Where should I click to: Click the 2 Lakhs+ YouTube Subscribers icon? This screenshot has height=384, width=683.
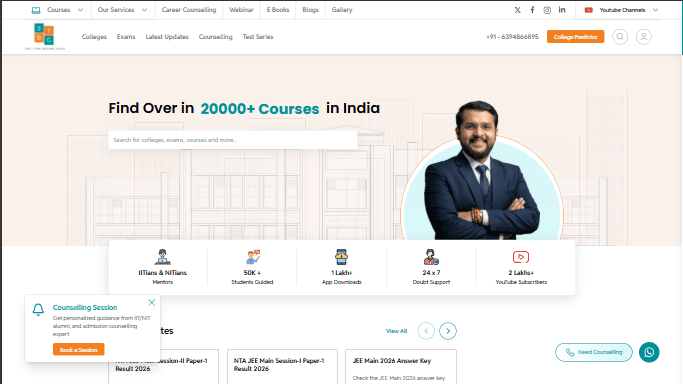click(x=521, y=257)
